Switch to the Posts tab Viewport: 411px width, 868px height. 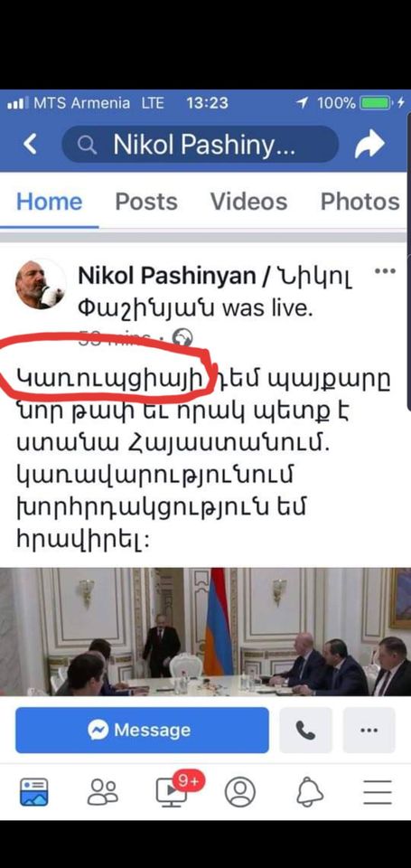[146, 202]
